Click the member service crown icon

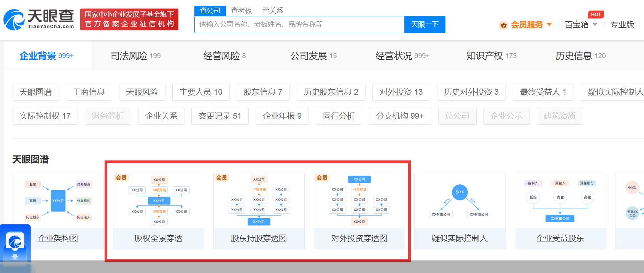[x=504, y=25]
